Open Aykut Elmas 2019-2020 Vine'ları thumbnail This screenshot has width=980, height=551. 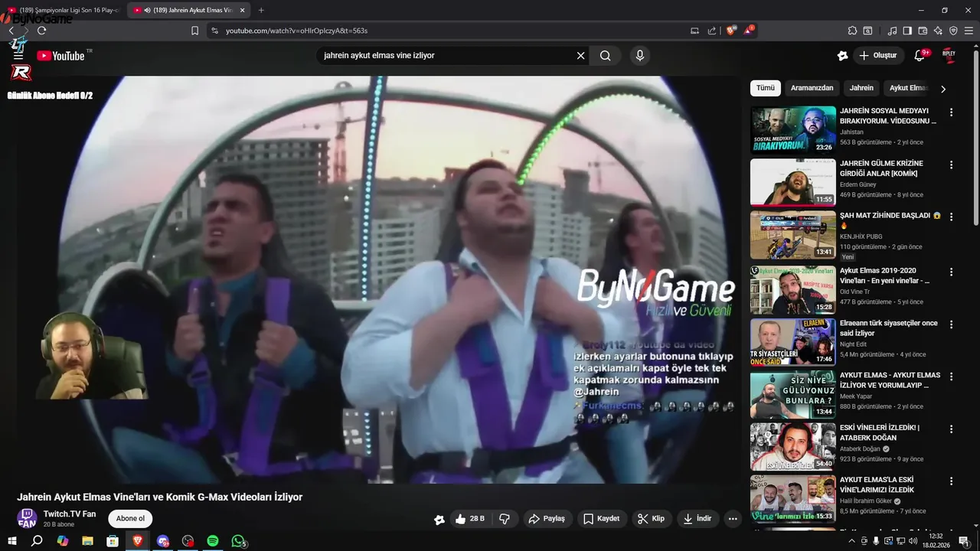point(792,290)
